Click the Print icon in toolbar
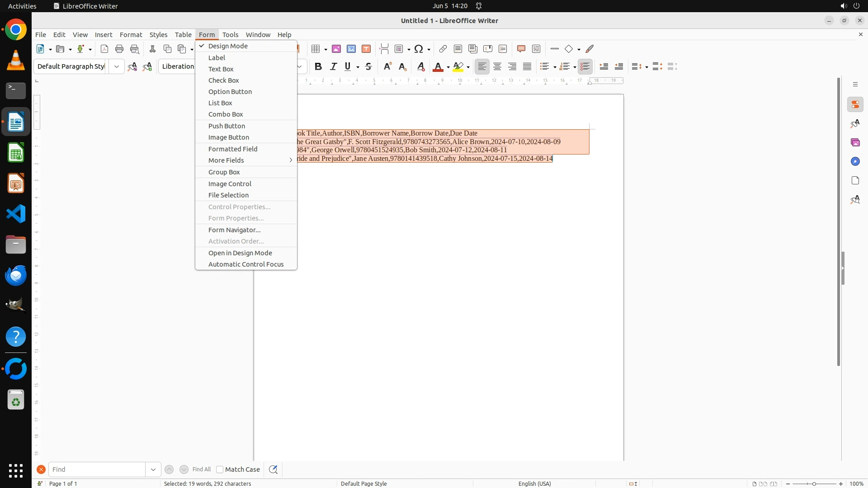The height and width of the screenshot is (488, 868). pos(119,49)
